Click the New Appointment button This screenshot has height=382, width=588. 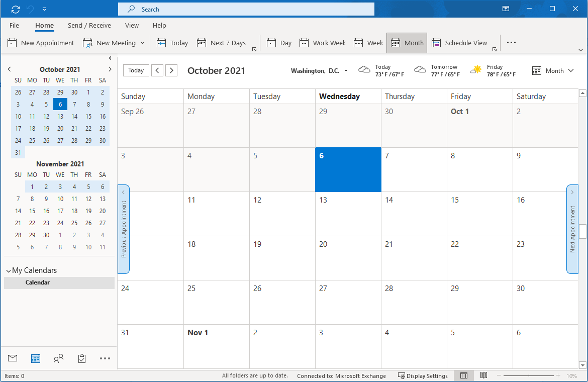[41, 43]
